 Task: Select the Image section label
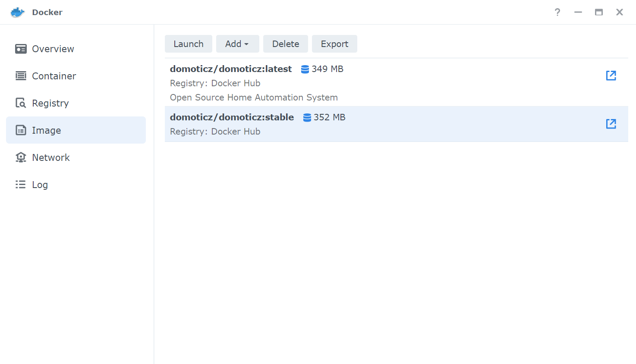47,130
